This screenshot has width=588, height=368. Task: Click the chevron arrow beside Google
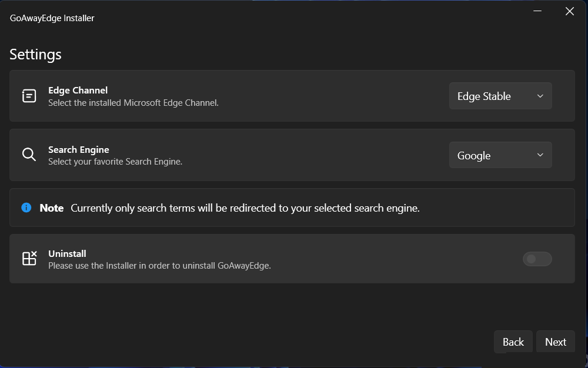tap(540, 155)
